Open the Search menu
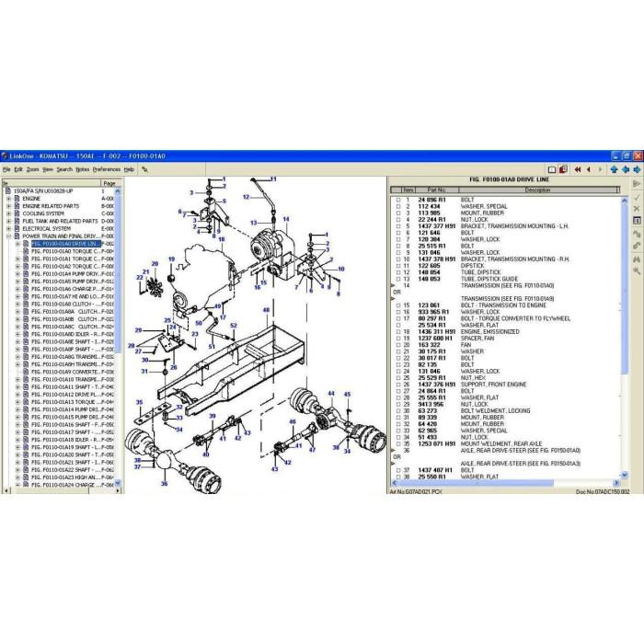The height and width of the screenshot is (644, 644). click(x=64, y=169)
